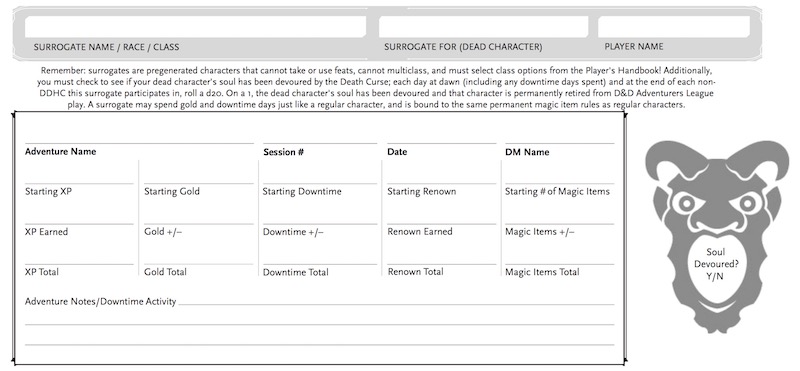Click the Surrogate Name / Race / Class field
The image size is (800, 371).
tap(195, 27)
